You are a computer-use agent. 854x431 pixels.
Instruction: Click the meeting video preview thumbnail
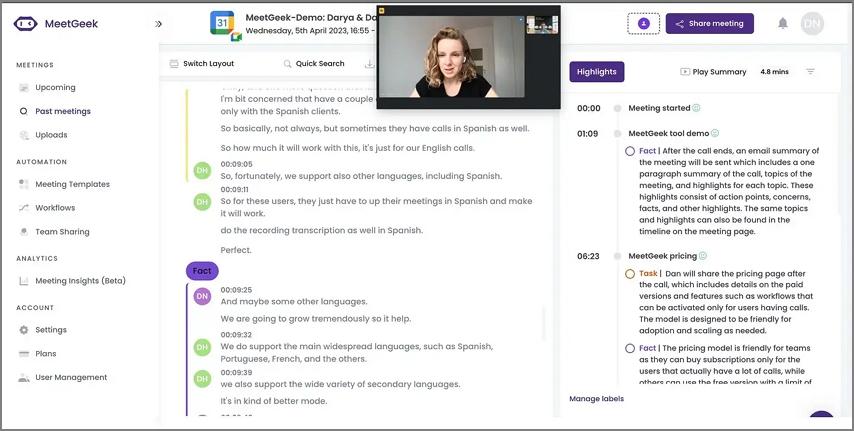tap(451, 57)
